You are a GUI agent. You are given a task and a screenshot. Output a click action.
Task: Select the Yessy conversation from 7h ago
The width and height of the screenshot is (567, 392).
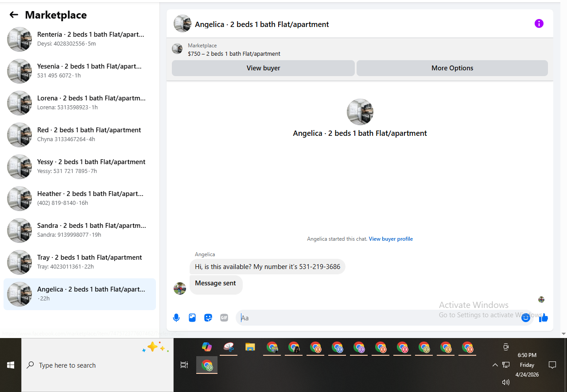(80, 166)
